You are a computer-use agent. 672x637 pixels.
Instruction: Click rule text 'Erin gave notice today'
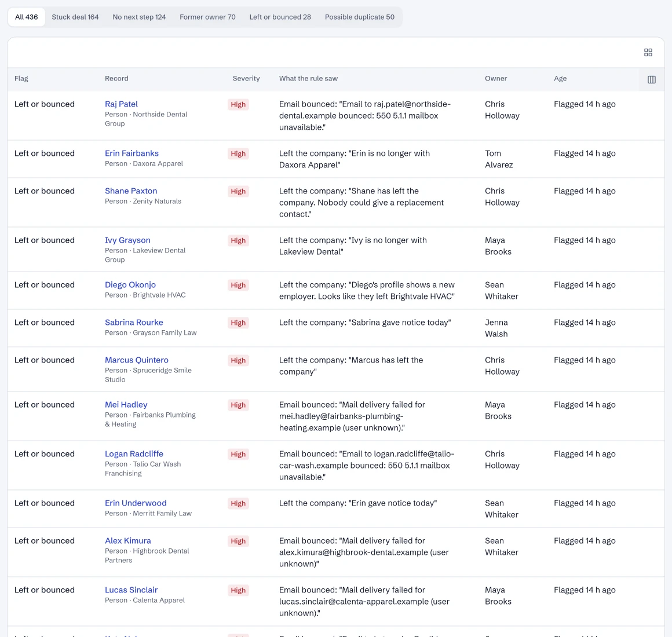click(x=358, y=503)
